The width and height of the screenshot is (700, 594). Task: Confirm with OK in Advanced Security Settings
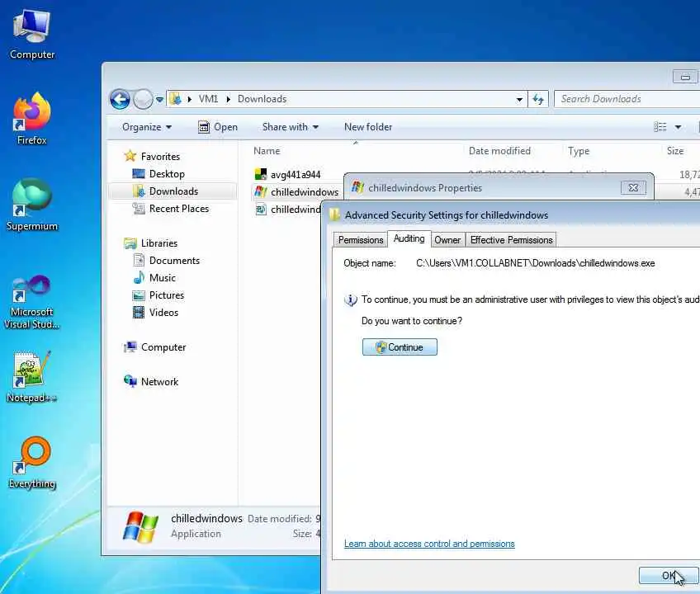pos(669,576)
